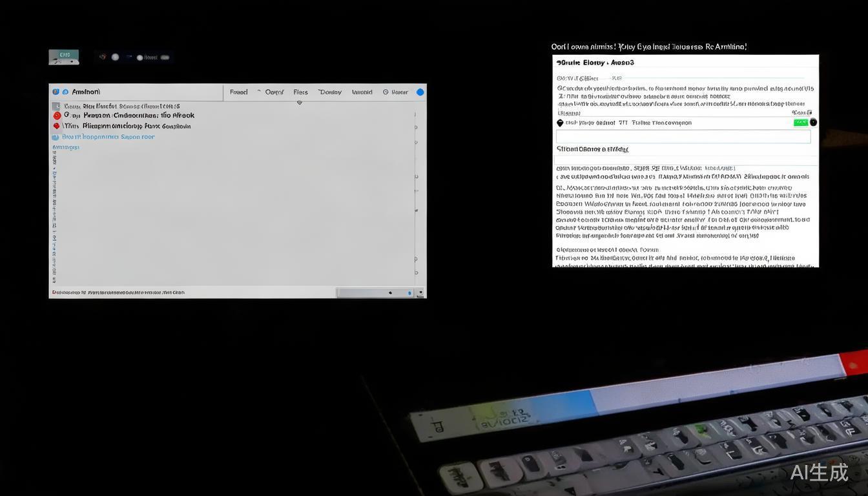868x496 pixels.
Task: Click the black round icon beside the green button
Action: pyautogui.click(x=813, y=122)
